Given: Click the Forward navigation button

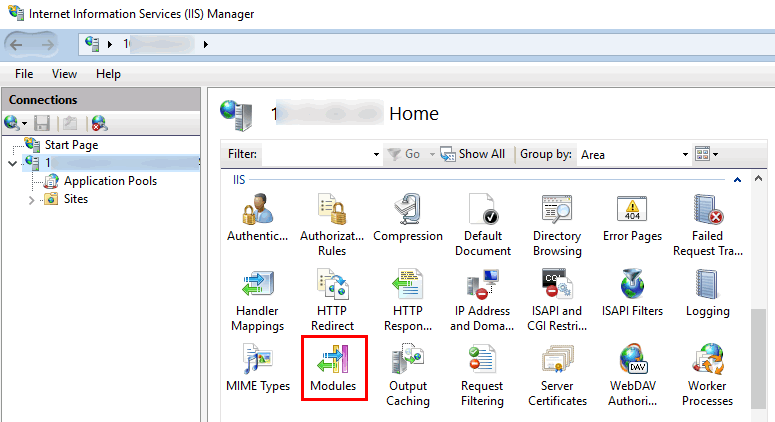Looking at the screenshot, I should [x=47, y=45].
